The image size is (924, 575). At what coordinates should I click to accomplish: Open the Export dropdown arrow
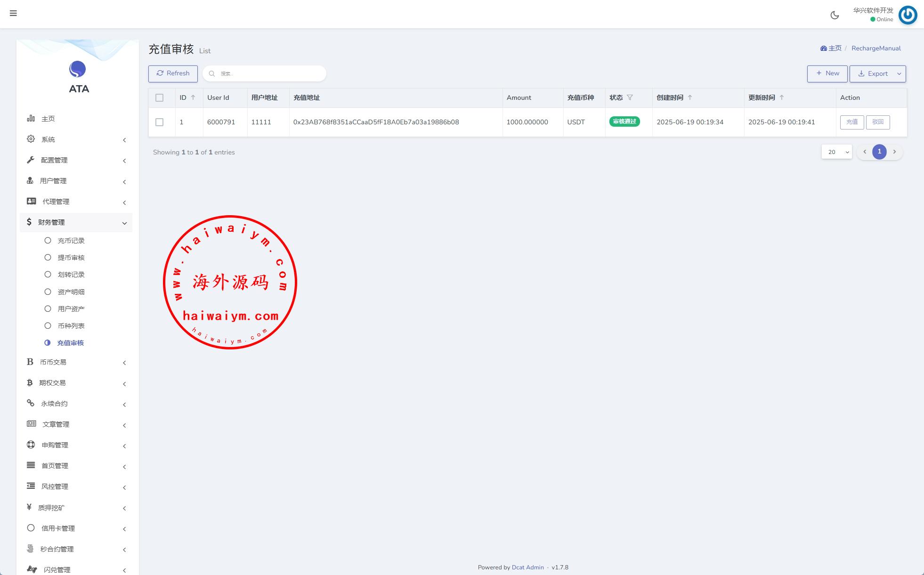[899, 73]
